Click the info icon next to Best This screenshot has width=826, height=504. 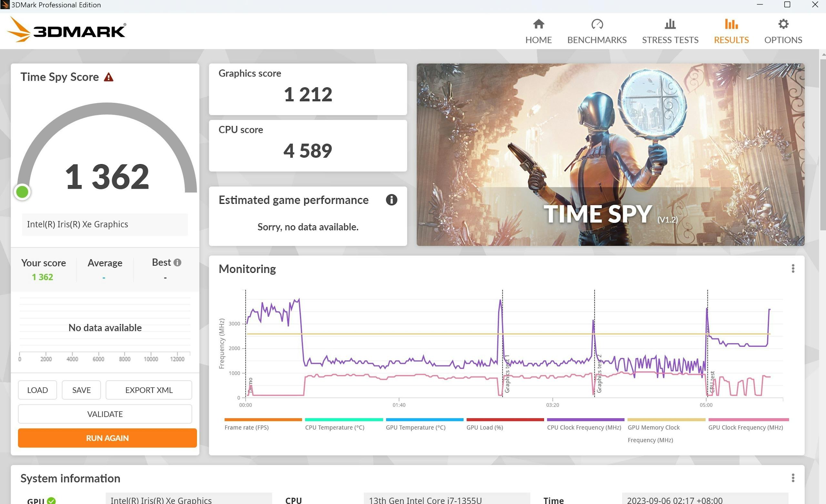[177, 262]
